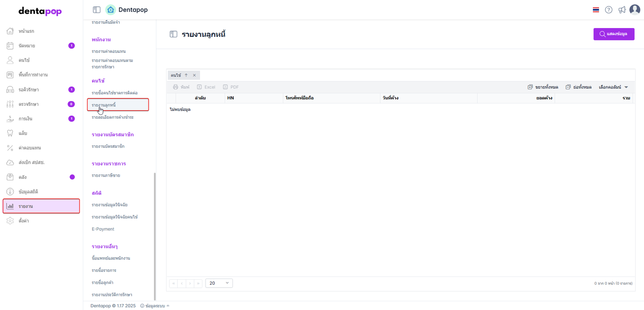This screenshot has height=310, width=644.
Task: Click ย่อทั้งหมด collapse all
Action: coord(578,87)
